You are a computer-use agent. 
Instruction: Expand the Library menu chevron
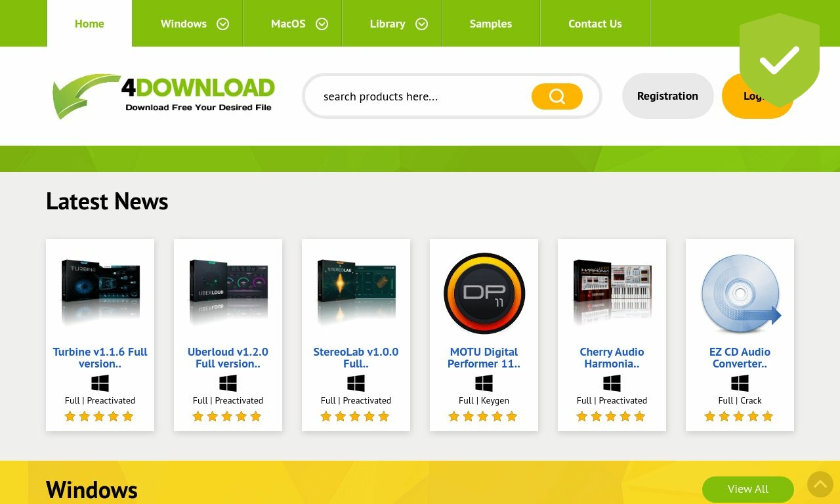click(x=422, y=24)
